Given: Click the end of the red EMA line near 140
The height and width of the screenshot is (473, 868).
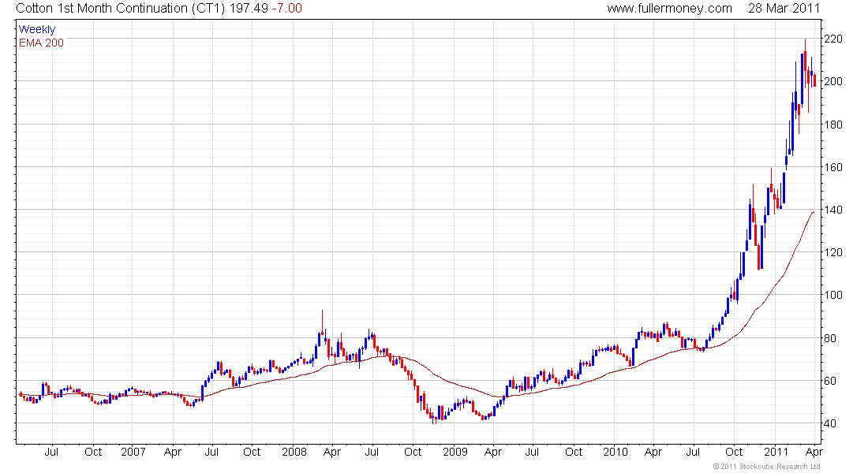Looking at the screenshot, I should click(x=814, y=212).
